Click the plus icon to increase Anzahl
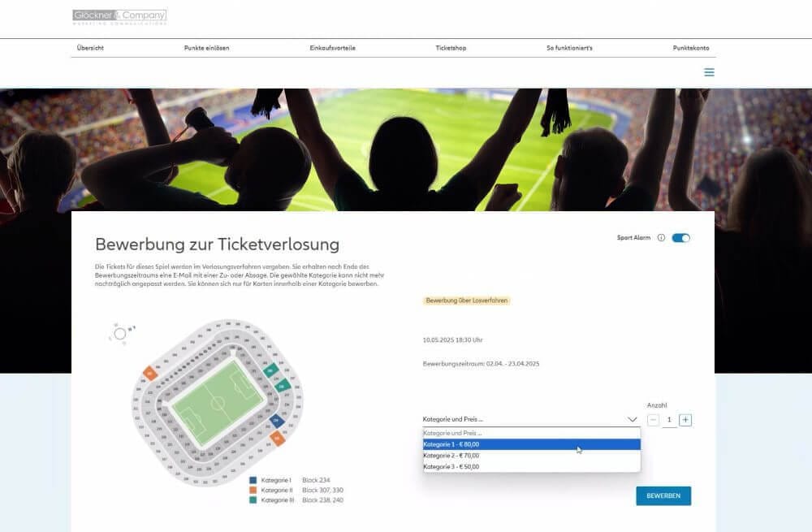The width and height of the screenshot is (812, 532). pyautogui.click(x=685, y=419)
